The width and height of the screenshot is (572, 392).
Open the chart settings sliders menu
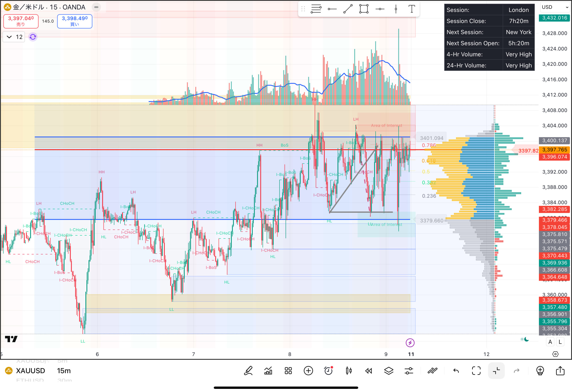(409, 371)
